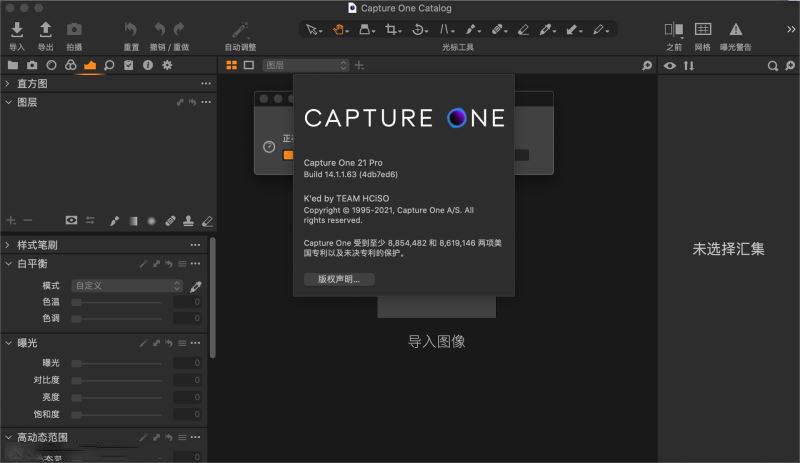Select the crop cursor tool
Screen dimensions: 800x463
(391, 30)
